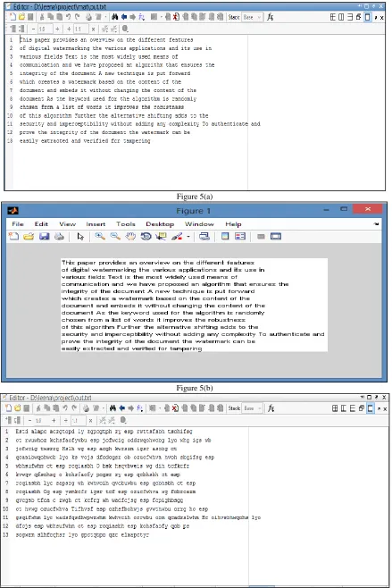Split mat\out.txt Editor left and right

coord(341,17)
